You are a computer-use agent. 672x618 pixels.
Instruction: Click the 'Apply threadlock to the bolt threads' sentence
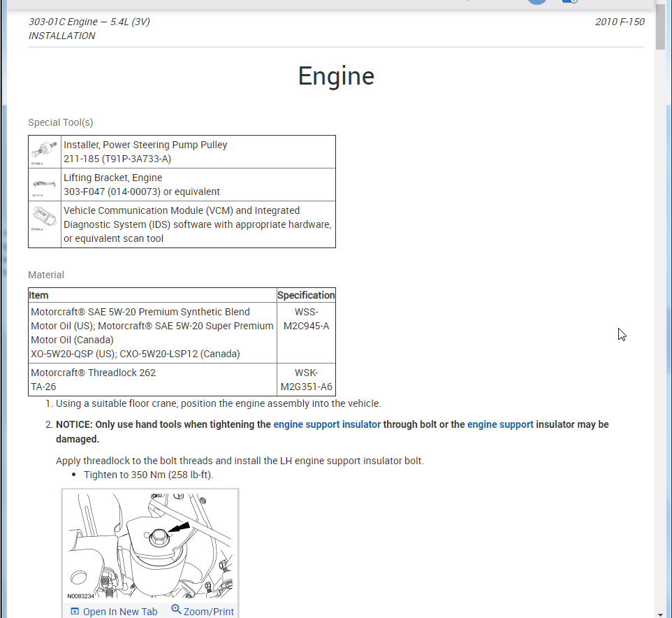(240, 461)
